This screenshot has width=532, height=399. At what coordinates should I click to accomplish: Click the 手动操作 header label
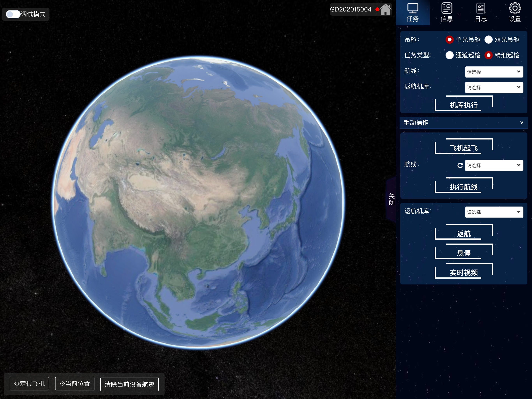point(416,123)
